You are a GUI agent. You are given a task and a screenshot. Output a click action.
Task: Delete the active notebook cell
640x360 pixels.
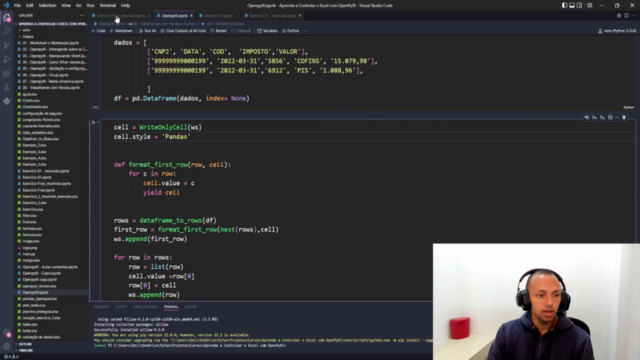pyautogui.click(x=624, y=118)
